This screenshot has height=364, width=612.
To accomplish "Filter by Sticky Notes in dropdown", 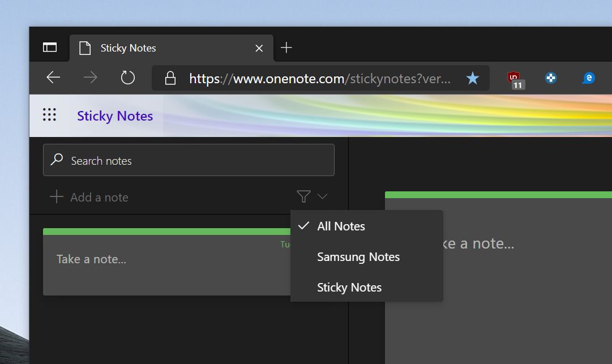I will 366,288.
